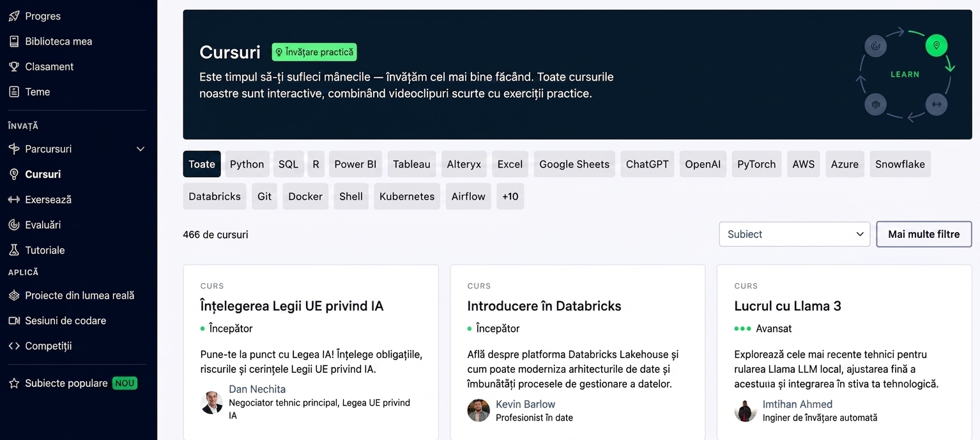Click the green pin circle in LEARN diagram
Viewport: 980px width, 440px height.
(936, 45)
